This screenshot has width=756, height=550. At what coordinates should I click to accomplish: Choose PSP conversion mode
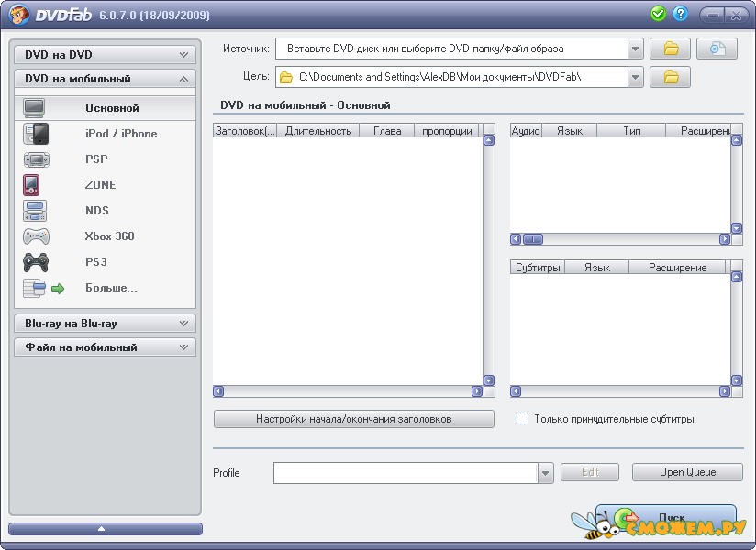click(x=106, y=159)
